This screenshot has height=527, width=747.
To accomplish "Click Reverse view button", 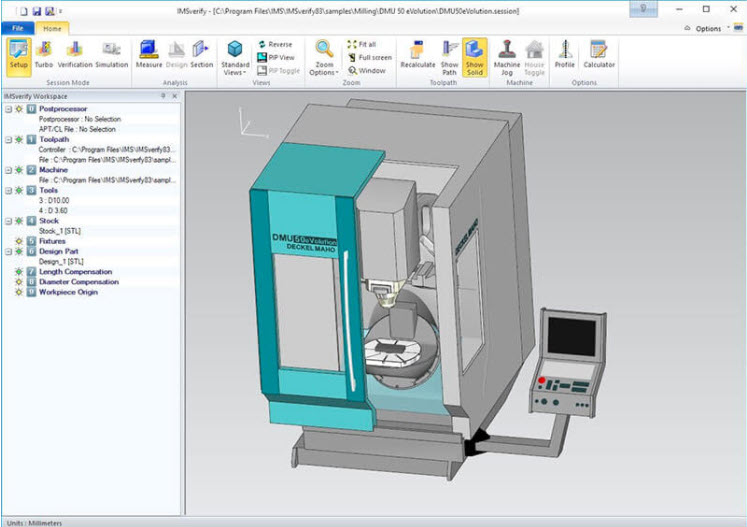I will [275, 44].
